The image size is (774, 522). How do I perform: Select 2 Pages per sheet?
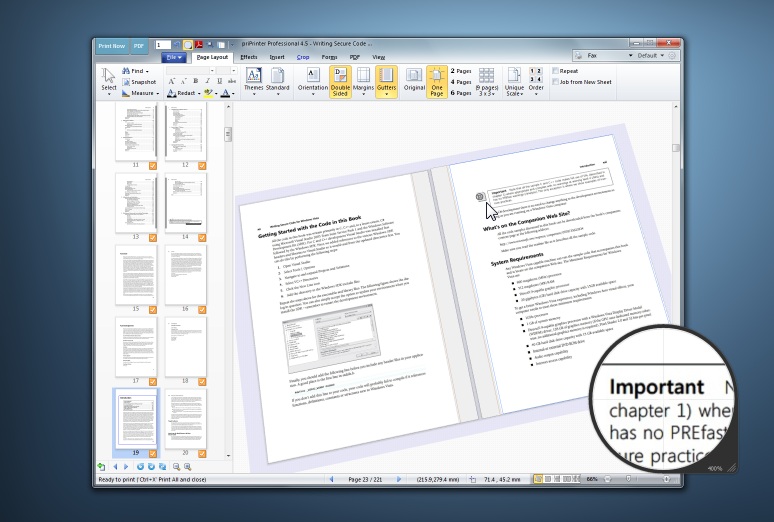461,71
